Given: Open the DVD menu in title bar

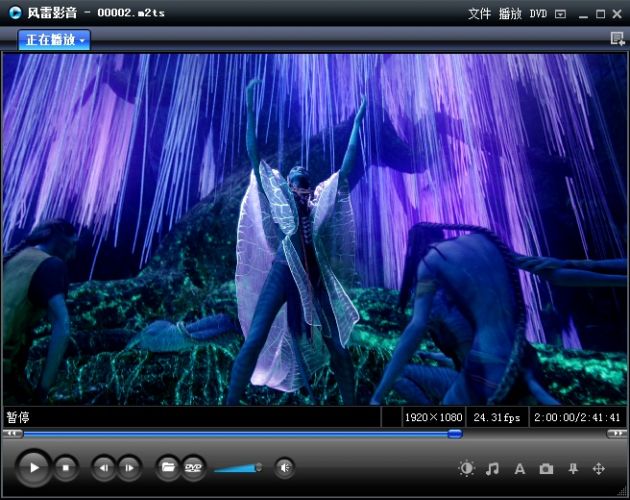Looking at the screenshot, I should (x=538, y=14).
